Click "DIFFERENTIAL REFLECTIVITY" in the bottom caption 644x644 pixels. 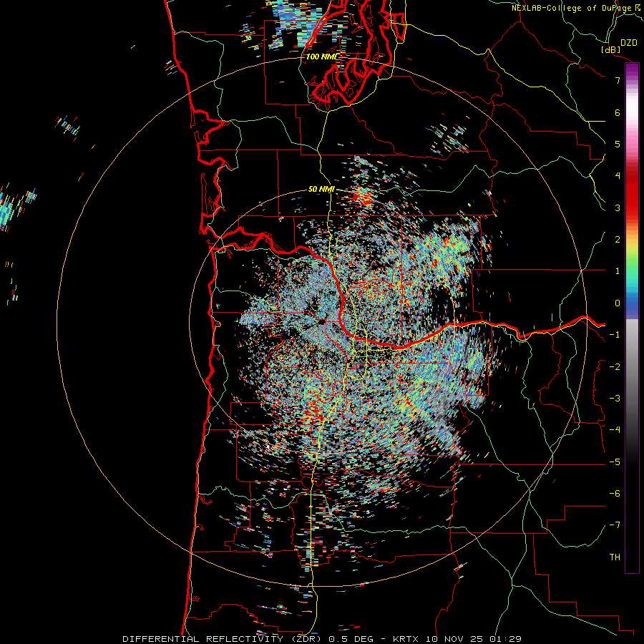[x=203, y=639]
